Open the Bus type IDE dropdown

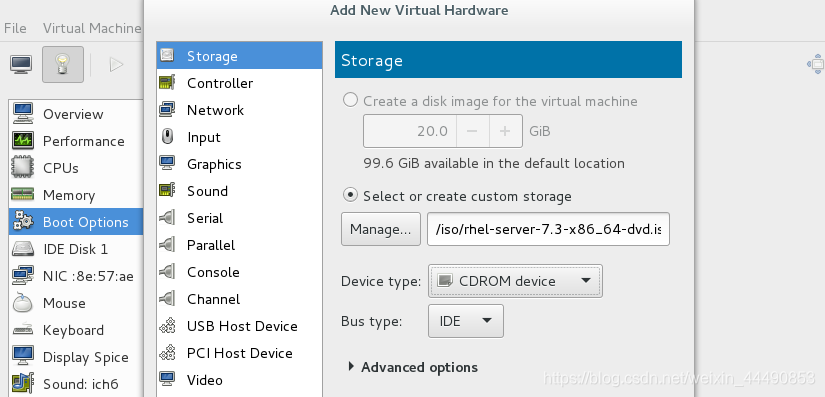[x=466, y=321]
